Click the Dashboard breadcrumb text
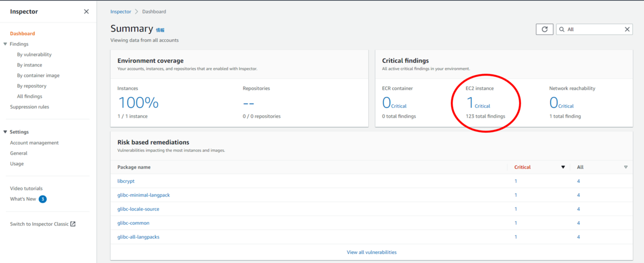 point(154,11)
